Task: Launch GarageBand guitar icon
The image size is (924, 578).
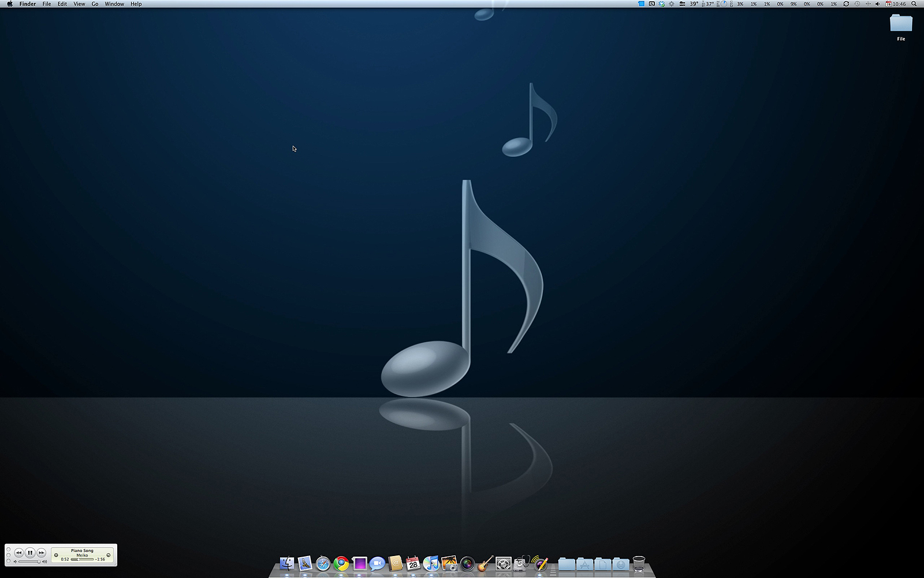Action: click(485, 564)
